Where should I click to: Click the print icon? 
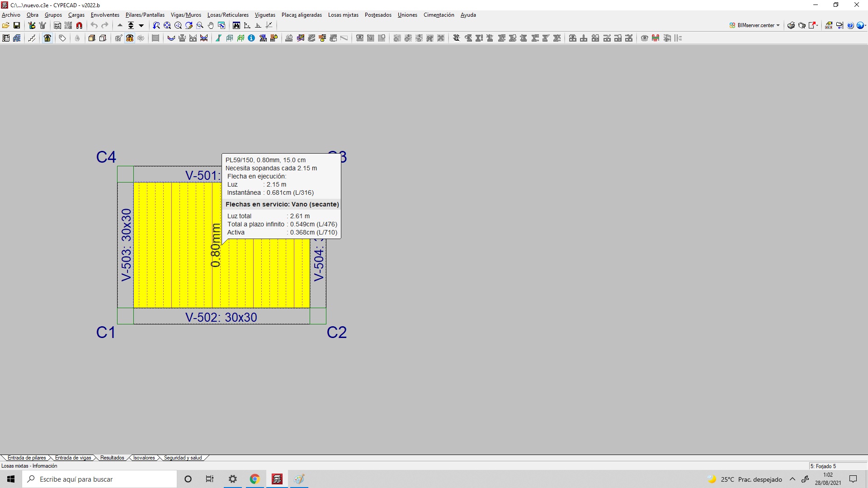coord(791,25)
